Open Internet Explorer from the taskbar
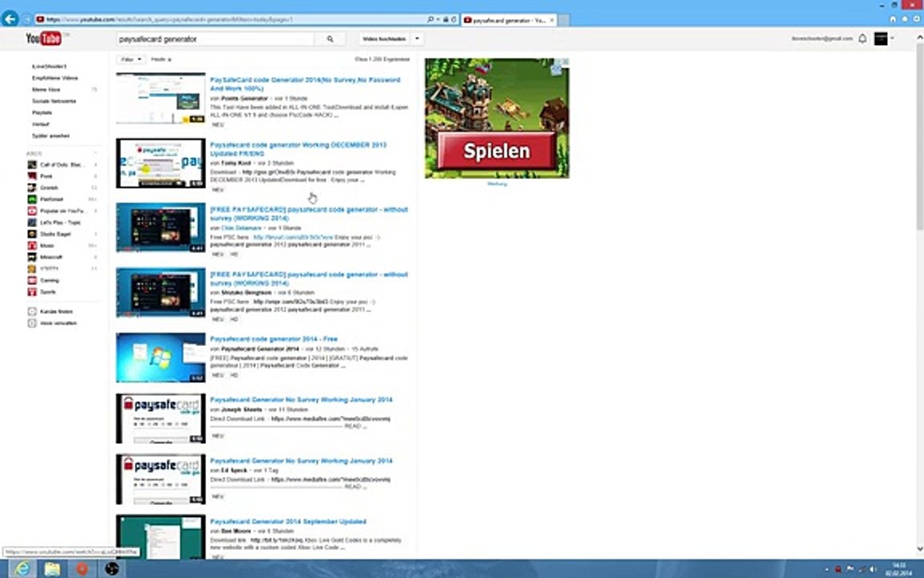The image size is (924, 578). pyautogui.click(x=22, y=568)
